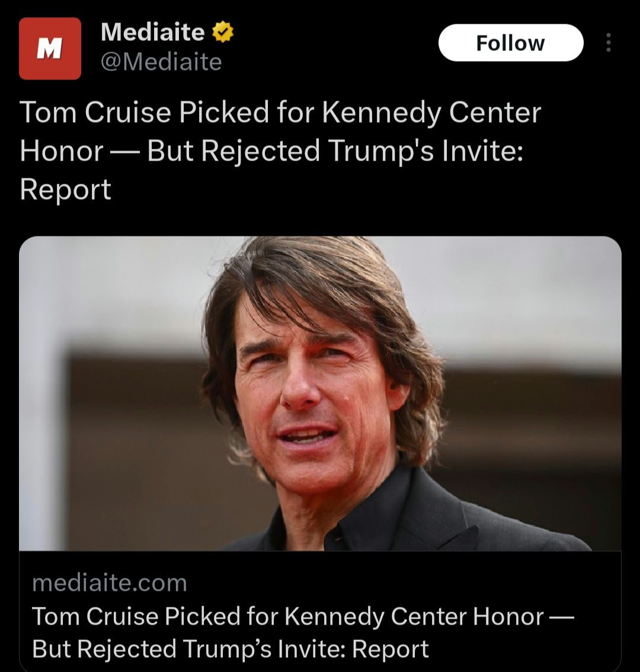
Task: Click the @Mediaite handle
Action: [161, 62]
